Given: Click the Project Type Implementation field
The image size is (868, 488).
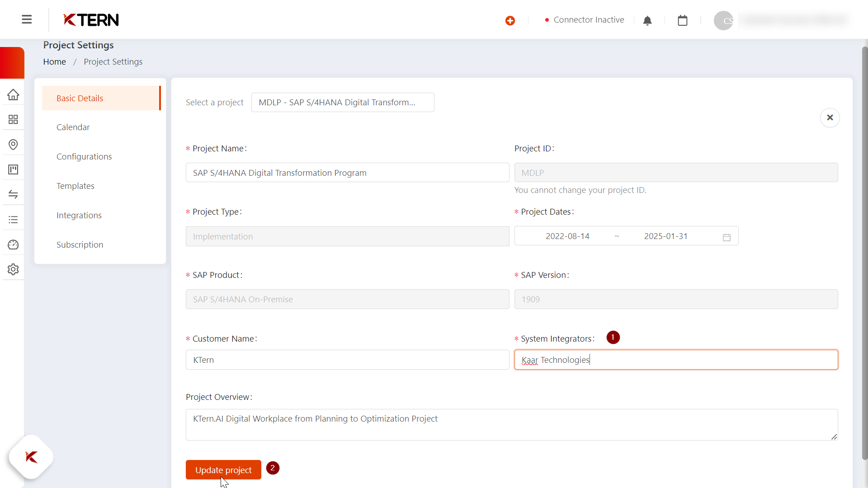Looking at the screenshot, I should 347,236.
